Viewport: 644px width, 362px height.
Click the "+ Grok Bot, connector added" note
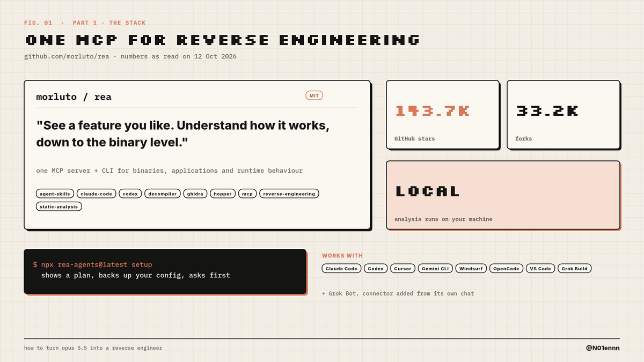(398, 294)
